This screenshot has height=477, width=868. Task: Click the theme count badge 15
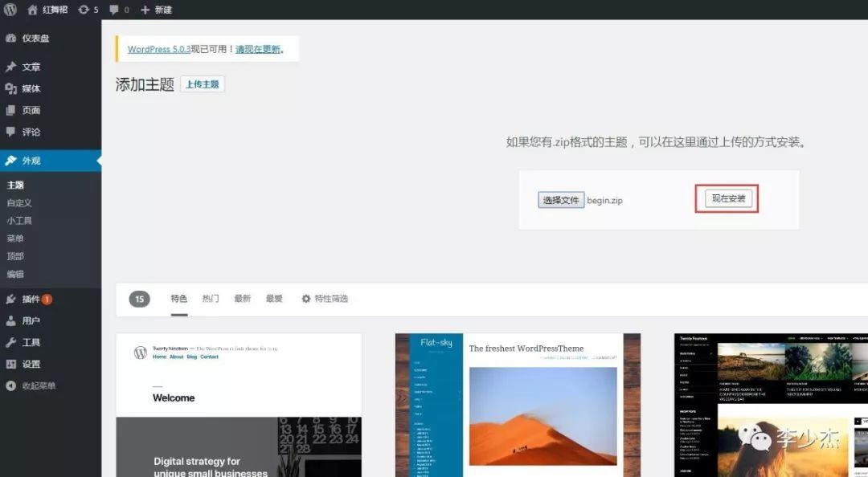(140, 299)
